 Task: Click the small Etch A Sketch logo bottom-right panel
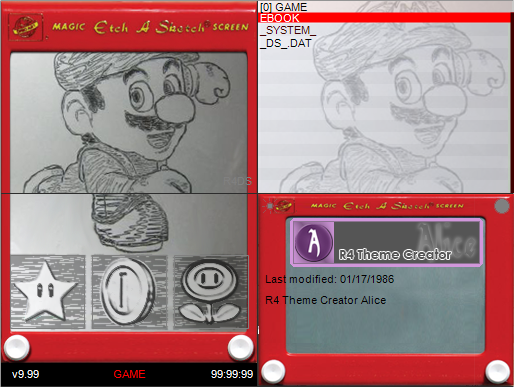pyautogui.click(x=285, y=205)
